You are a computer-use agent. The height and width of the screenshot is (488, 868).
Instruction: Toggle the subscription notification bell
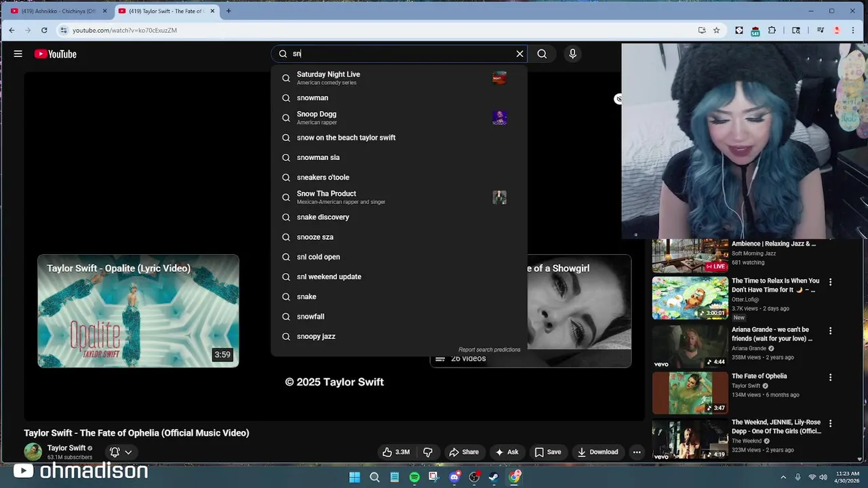click(x=115, y=452)
